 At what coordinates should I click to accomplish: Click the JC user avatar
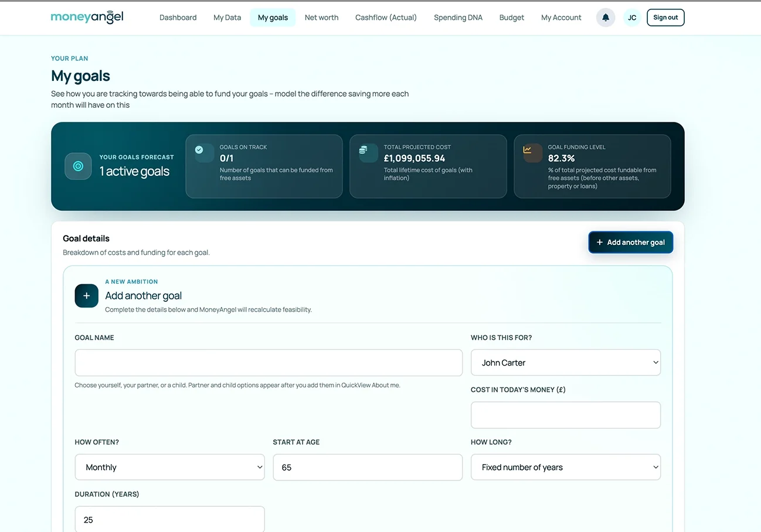632,18
